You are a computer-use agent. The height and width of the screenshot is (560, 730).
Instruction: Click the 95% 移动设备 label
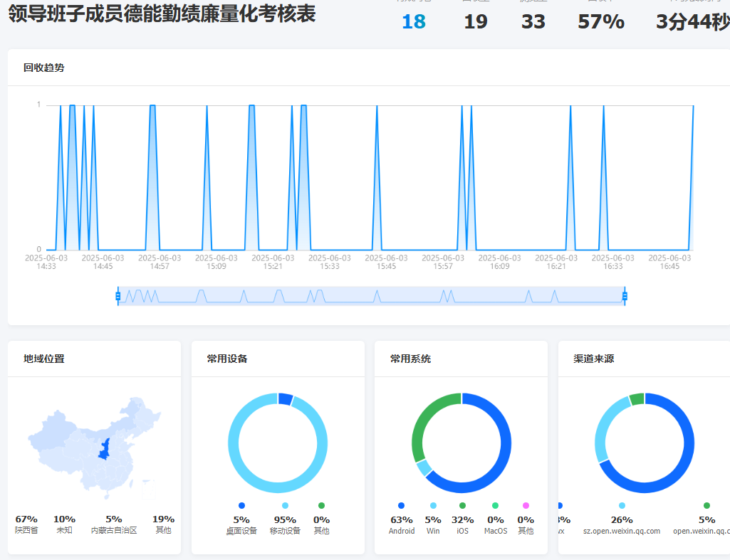point(286,525)
